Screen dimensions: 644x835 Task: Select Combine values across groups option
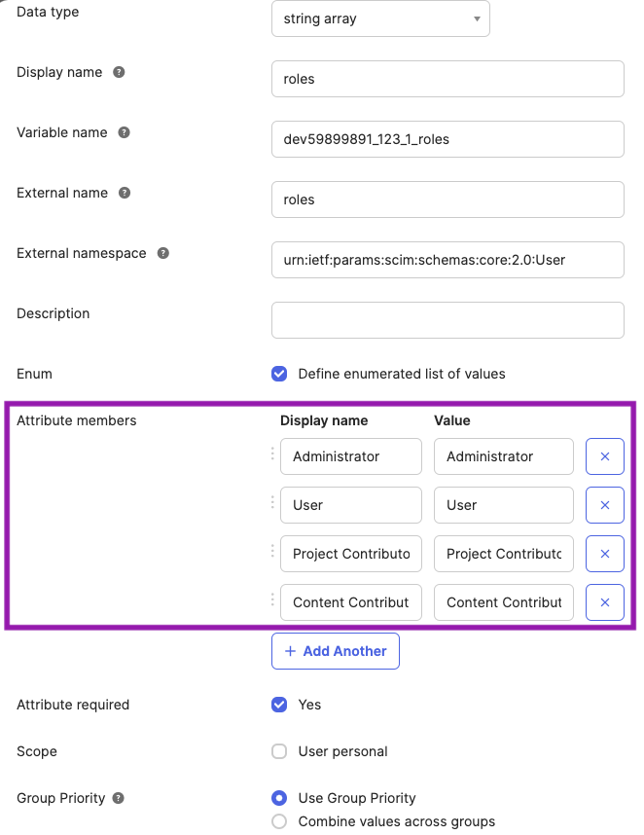279,821
